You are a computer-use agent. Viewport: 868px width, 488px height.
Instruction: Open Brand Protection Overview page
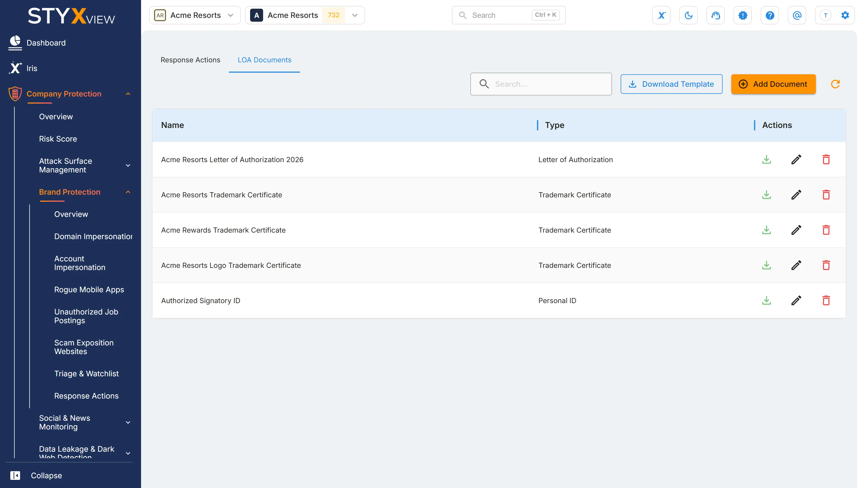click(x=71, y=214)
